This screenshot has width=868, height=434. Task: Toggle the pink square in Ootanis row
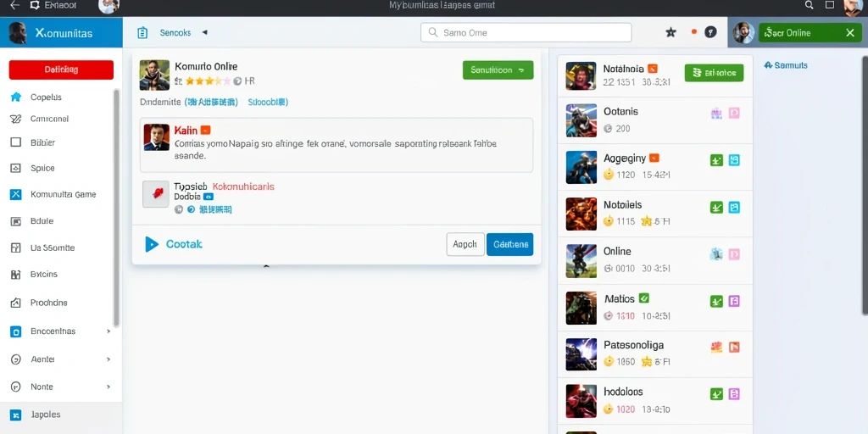pos(735,114)
